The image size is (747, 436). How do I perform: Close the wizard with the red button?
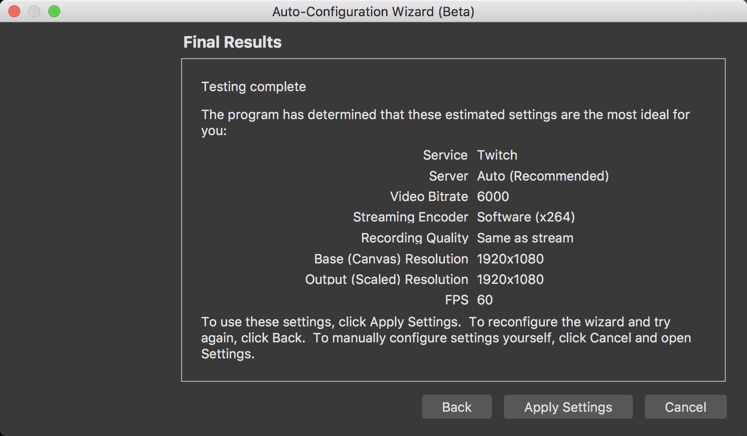(14, 11)
